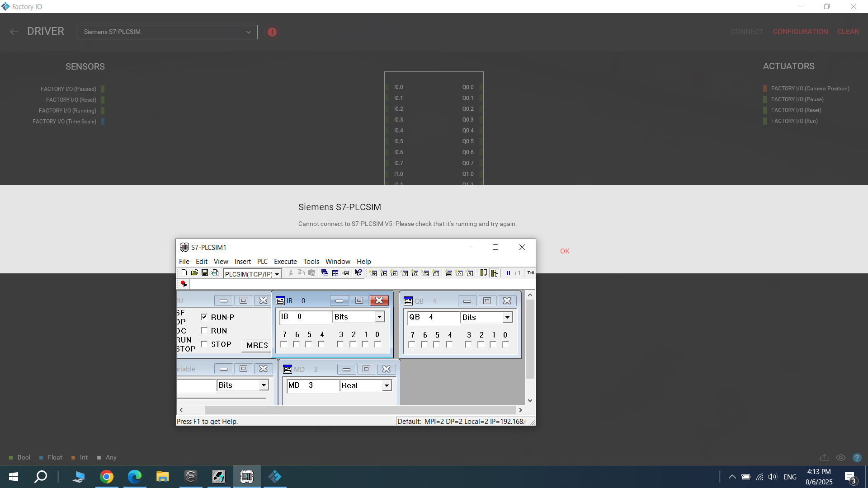Click the T=0 reset timers toolbar button
The height and width of the screenshot is (488, 868).
(531, 273)
